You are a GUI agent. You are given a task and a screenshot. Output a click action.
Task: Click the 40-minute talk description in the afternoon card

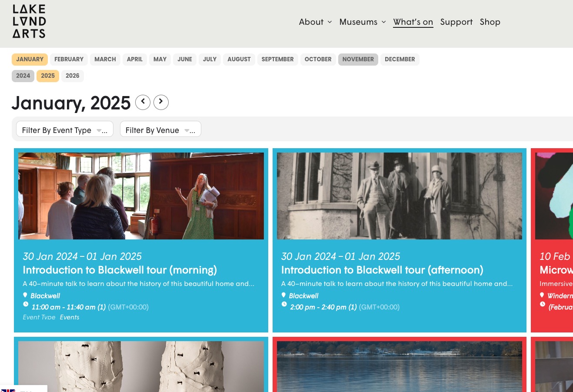[x=397, y=283]
